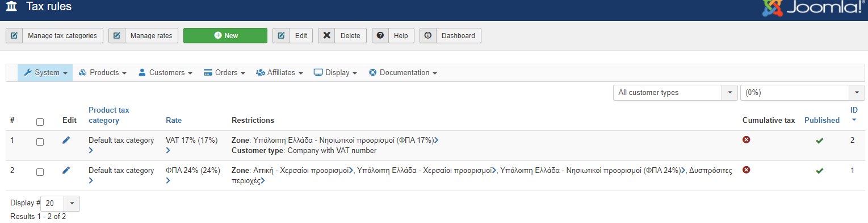Select the checkbox for row 2

pyautogui.click(x=40, y=172)
